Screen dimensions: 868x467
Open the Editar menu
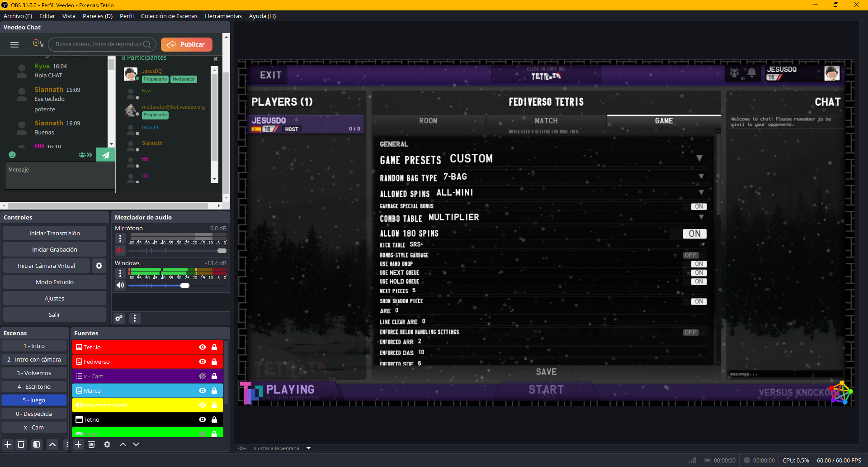click(x=47, y=16)
